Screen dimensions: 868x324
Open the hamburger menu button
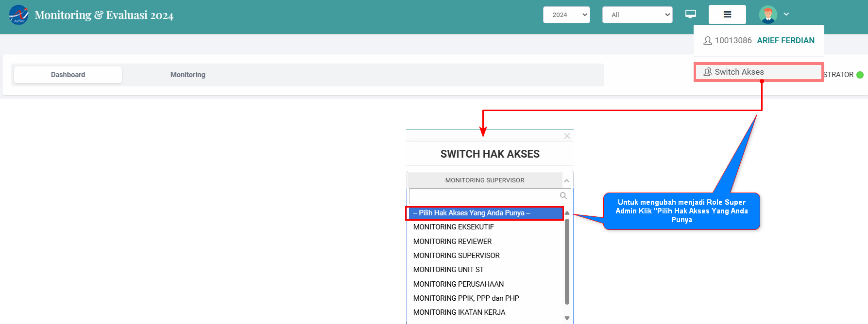[727, 15]
